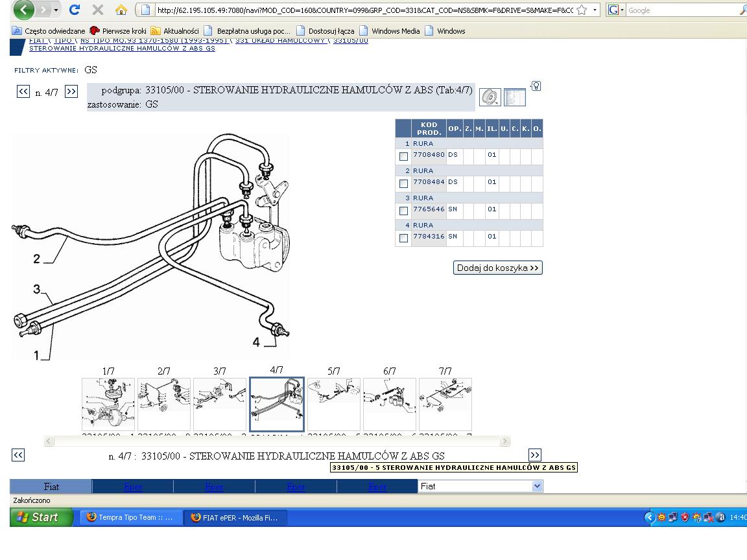Image resolution: width=747 pixels, height=560 pixels.
Task: Open thumbnail 3/7 of the brake diagrams
Action: [220, 404]
